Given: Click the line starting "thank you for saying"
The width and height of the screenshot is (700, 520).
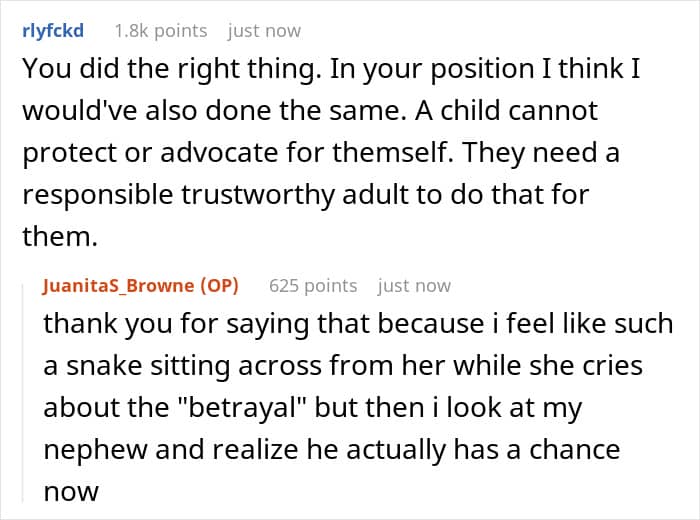Looking at the screenshot, I should (x=357, y=324).
